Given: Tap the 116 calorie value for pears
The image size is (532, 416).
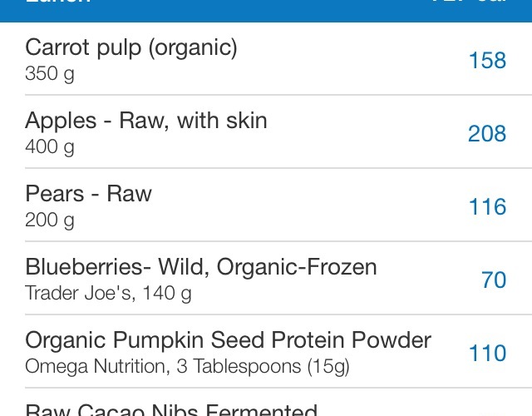Looking at the screenshot, I should pos(487,206).
